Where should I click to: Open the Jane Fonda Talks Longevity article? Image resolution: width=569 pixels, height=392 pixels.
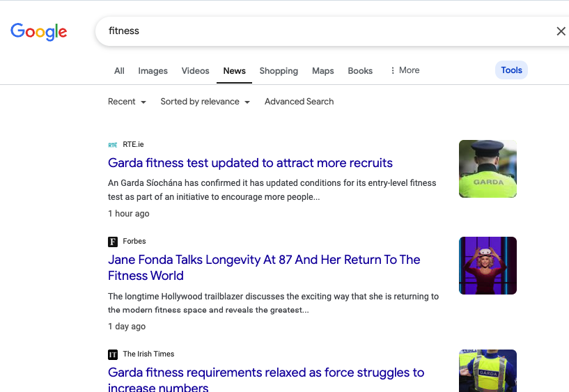click(x=264, y=267)
